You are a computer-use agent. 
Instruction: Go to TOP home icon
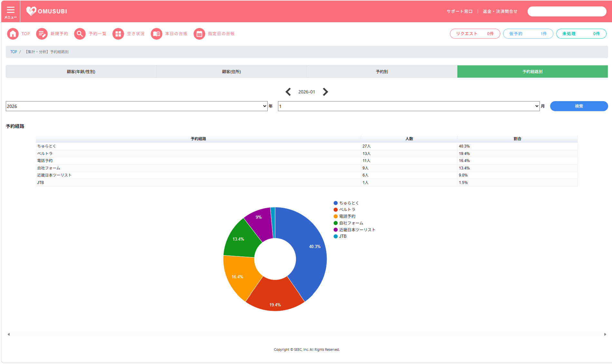pos(13,34)
